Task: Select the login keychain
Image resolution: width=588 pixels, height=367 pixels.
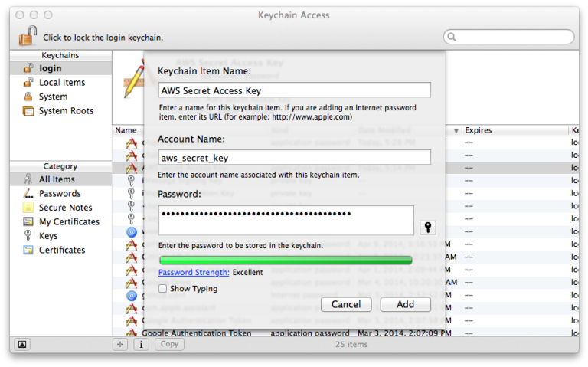Action: click(60, 68)
